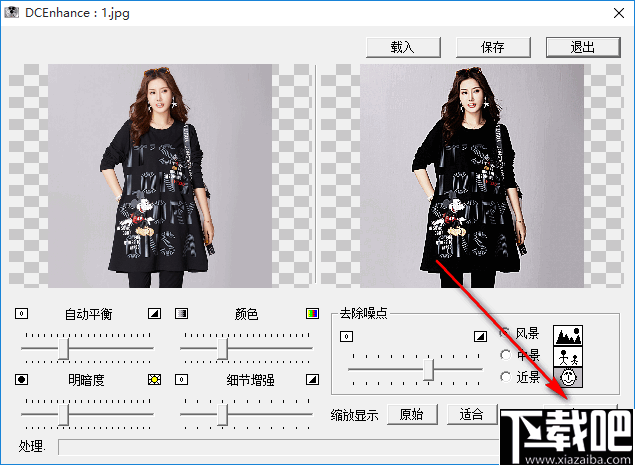This screenshot has height=465, width=635.
Task: Click the 退出 exit button
Action: coord(583,47)
